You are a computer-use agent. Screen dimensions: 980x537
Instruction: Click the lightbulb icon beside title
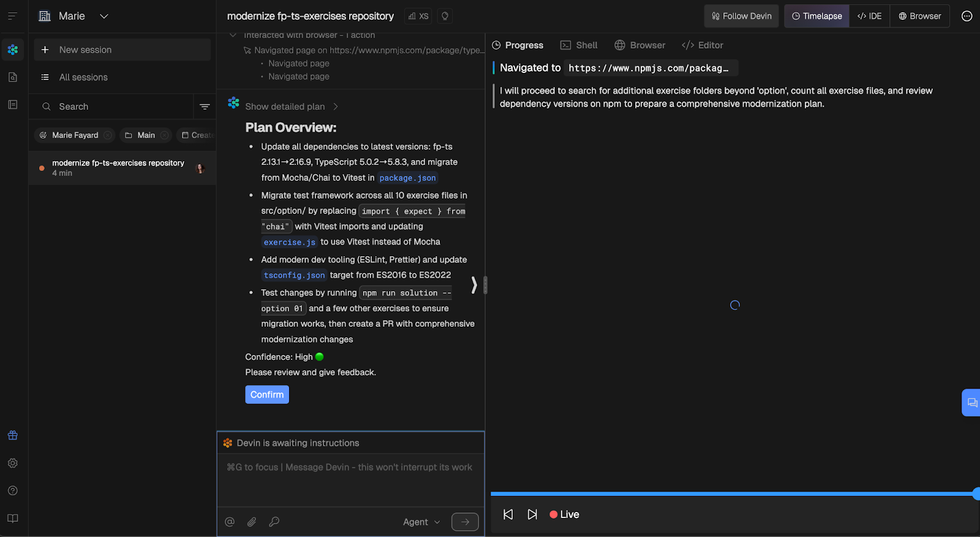click(x=445, y=16)
